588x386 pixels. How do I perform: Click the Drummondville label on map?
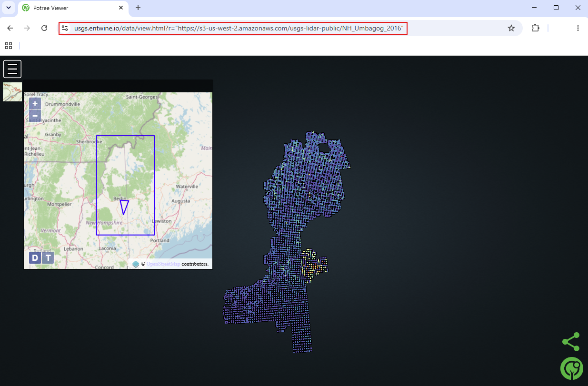coord(63,104)
